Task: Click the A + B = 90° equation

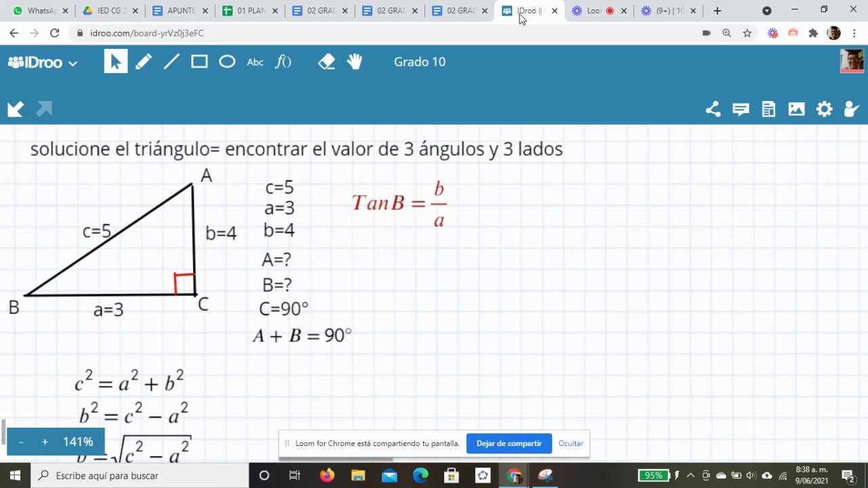Action: pyautogui.click(x=302, y=335)
